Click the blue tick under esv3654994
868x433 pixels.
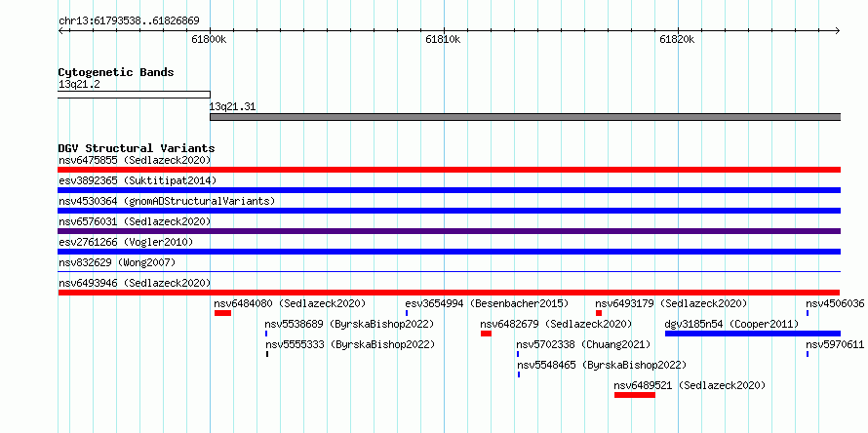point(407,313)
